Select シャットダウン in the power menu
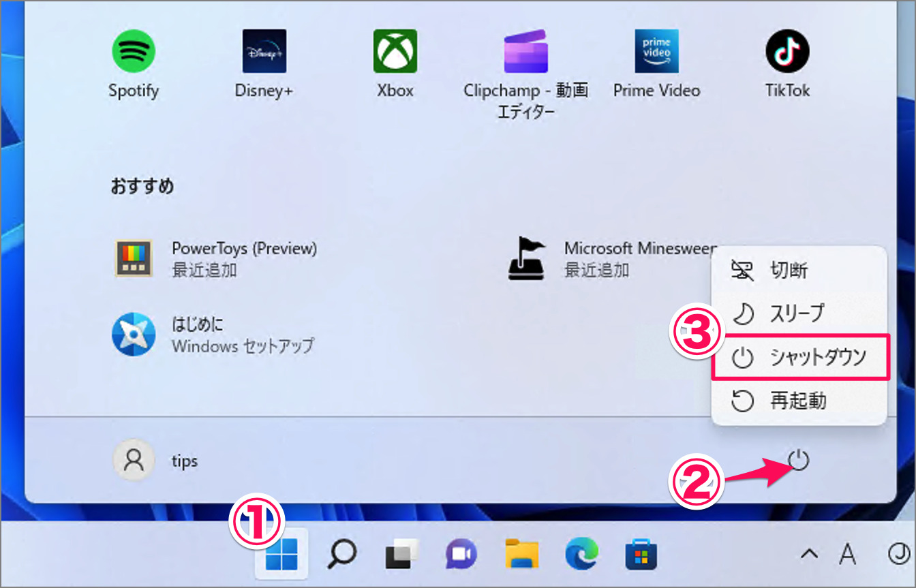Screen dimensions: 916x588 pos(800,357)
